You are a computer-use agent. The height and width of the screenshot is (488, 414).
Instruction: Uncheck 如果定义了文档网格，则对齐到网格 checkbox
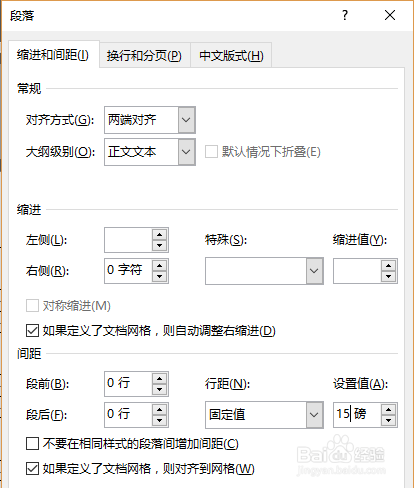(32, 469)
